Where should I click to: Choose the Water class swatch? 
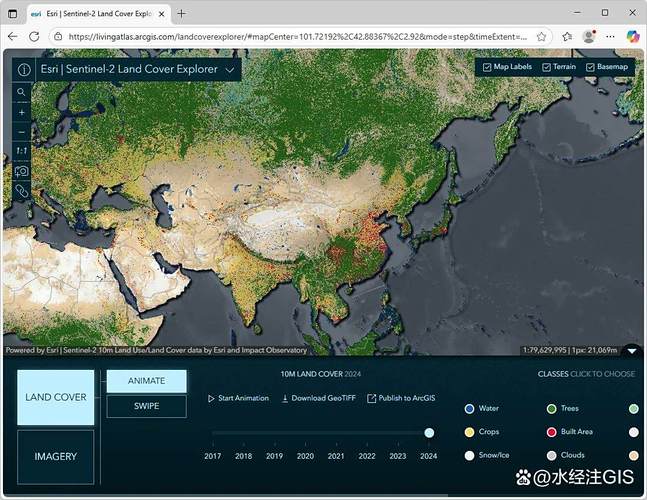[469, 409]
